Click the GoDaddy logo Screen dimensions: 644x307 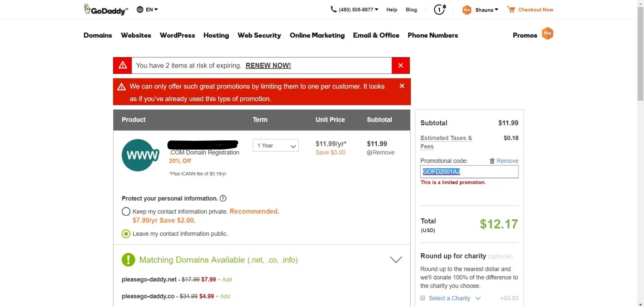point(106,10)
